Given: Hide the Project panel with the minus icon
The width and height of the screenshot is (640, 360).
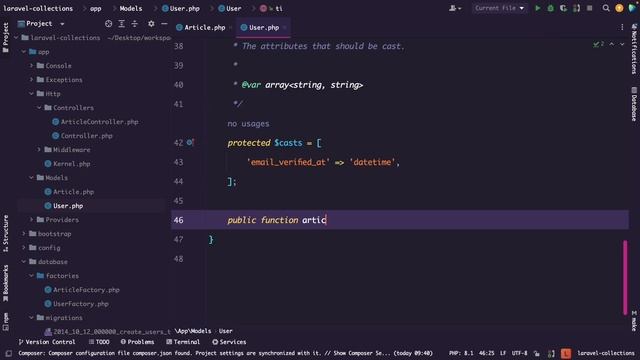Looking at the screenshot, I should [164, 24].
